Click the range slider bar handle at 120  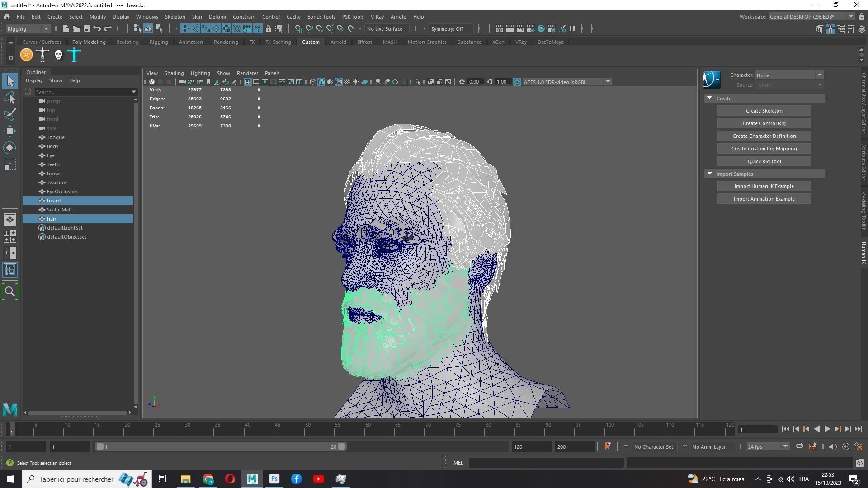(342, 446)
